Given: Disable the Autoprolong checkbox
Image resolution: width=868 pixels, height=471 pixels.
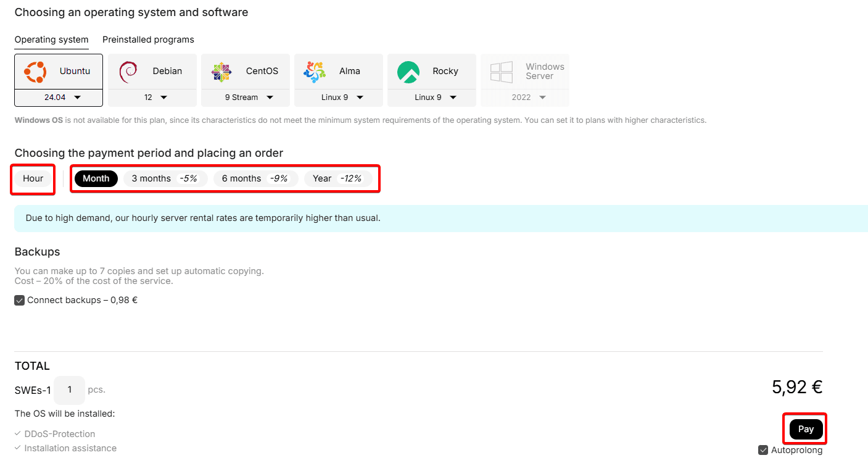Looking at the screenshot, I should [x=763, y=451].
